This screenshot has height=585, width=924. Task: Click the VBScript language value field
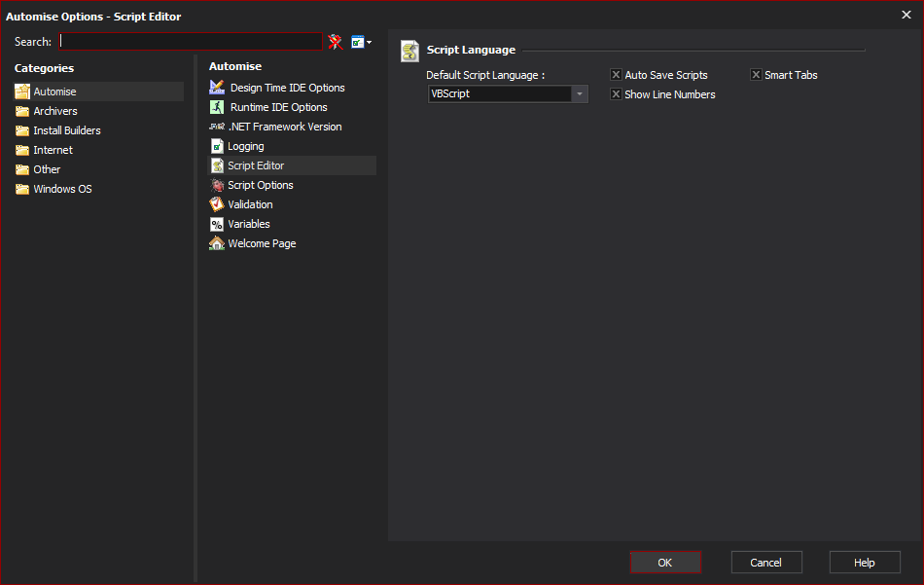pos(500,93)
